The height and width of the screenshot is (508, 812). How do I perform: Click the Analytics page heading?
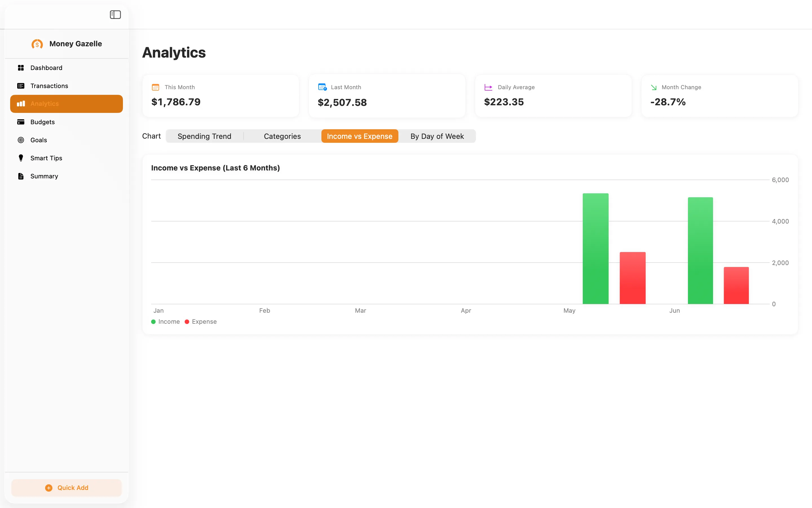(x=174, y=53)
